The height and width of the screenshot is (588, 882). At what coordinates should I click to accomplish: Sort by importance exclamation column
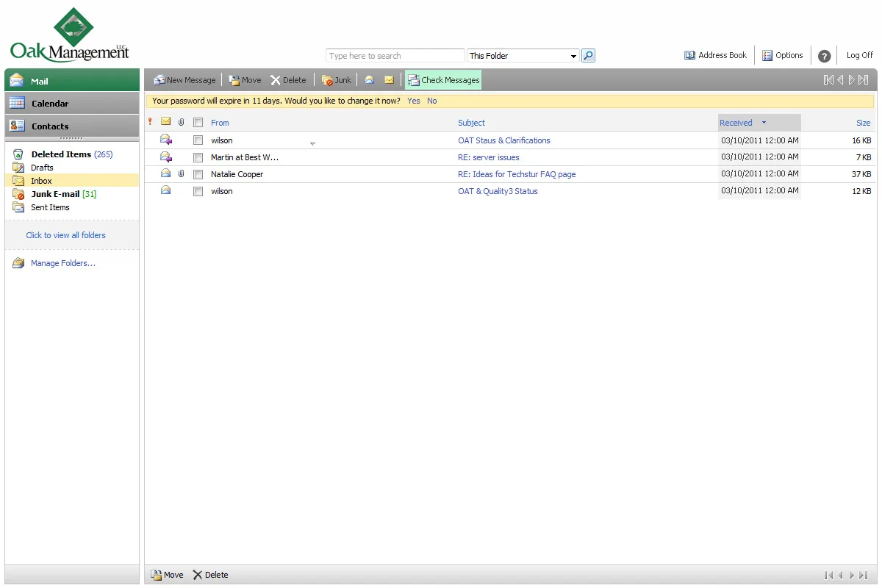[x=151, y=122]
